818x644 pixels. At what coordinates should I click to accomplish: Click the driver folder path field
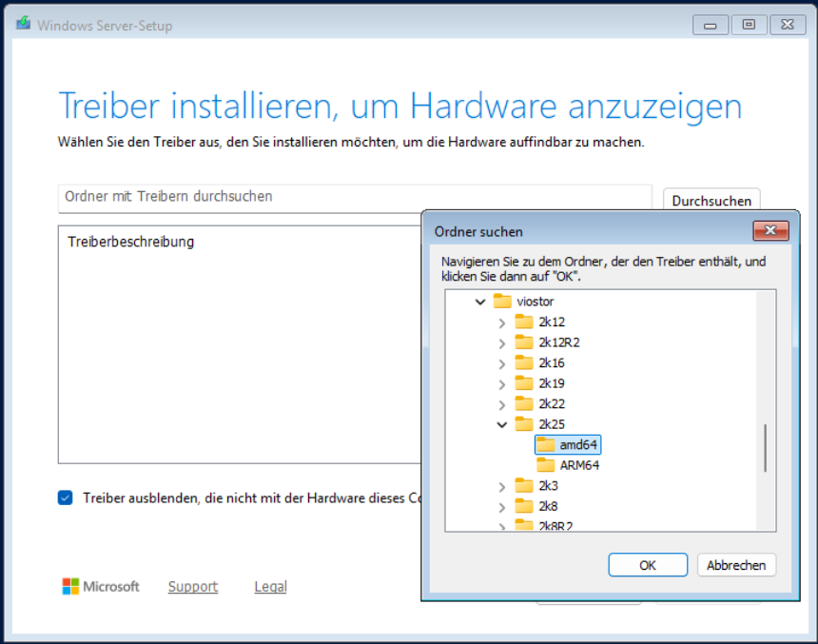pyautogui.click(x=354, y=198)
